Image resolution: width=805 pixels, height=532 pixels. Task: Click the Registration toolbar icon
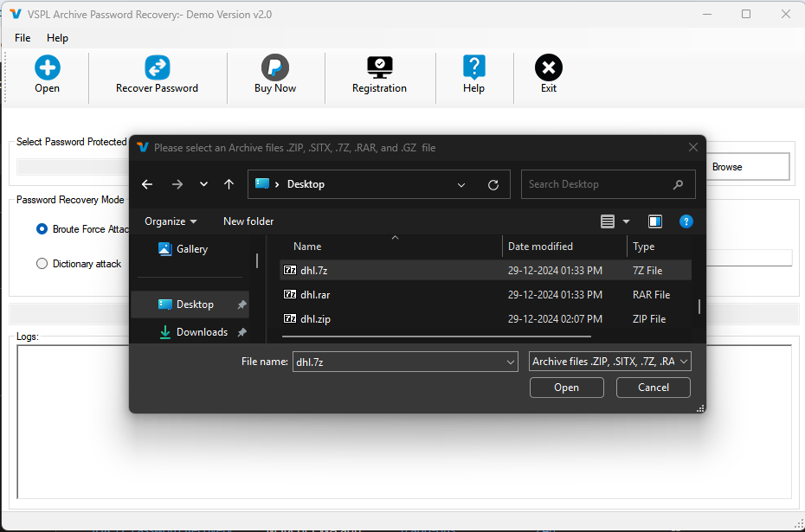click(379, 67)
